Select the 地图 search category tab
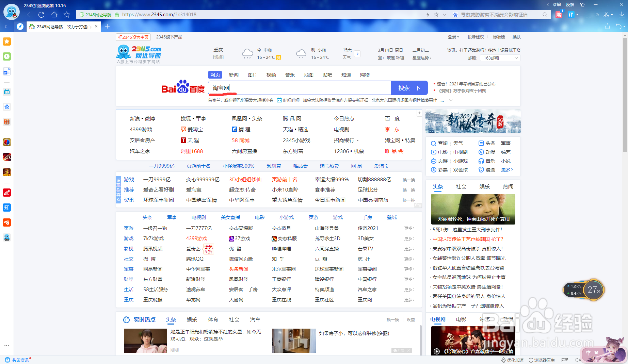The width and height of the screenshot is (628, 364). pos(308,75)
